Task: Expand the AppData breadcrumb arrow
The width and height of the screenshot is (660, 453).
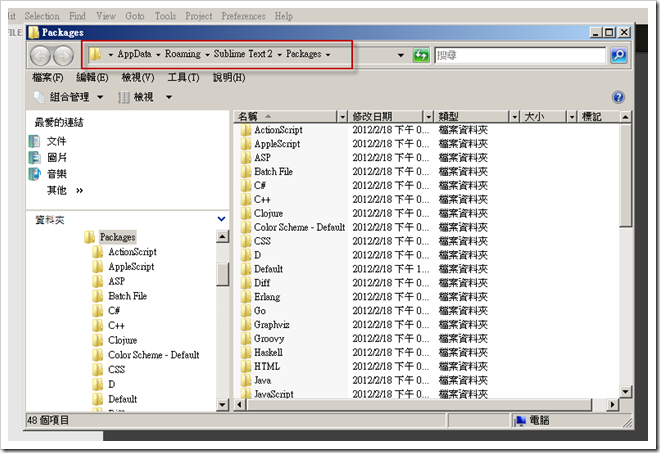Action: (x=158, y=55)
